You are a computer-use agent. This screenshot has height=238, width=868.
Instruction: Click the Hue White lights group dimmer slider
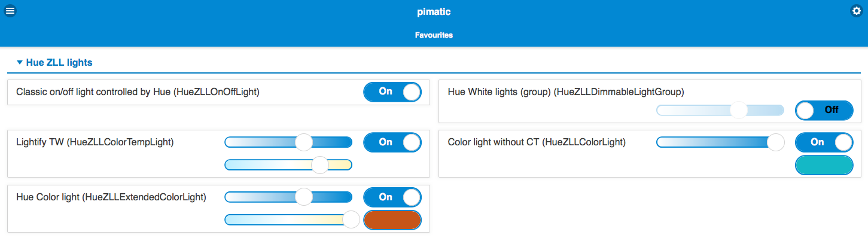pos(720,111)
